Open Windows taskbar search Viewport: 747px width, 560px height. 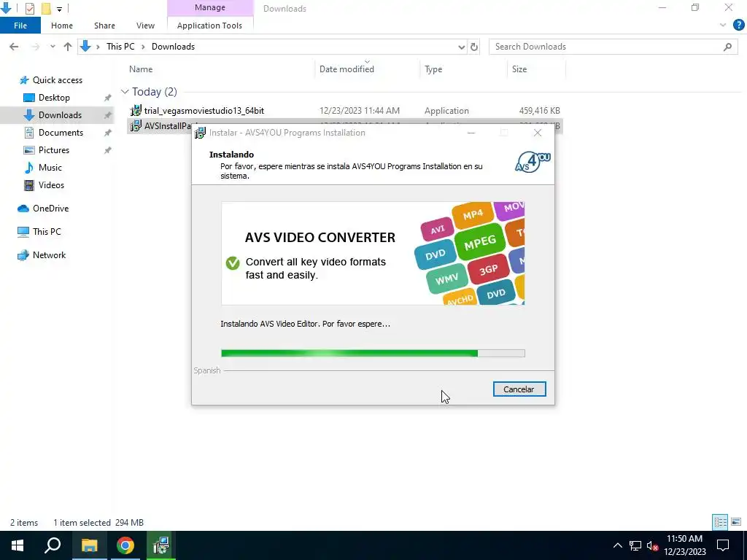pos(53,545)
